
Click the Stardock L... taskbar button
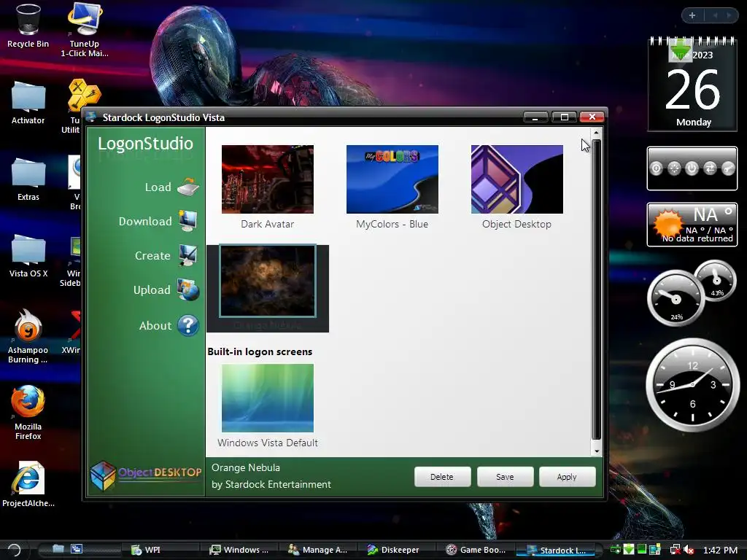pyautogui.click(x=557, y=551)
